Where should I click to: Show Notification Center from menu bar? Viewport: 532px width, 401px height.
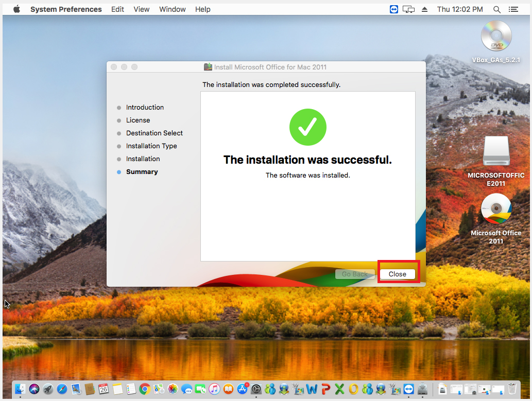pyautogui.click(x=513, y=9)
